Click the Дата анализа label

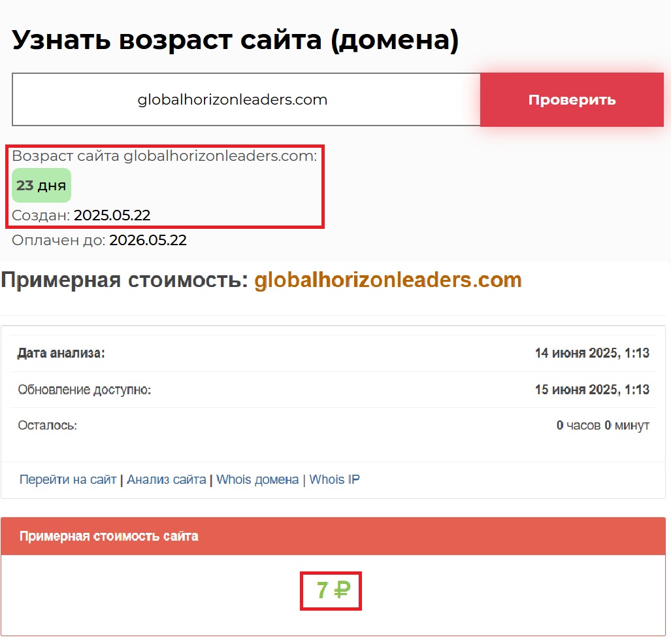point(61,353)
